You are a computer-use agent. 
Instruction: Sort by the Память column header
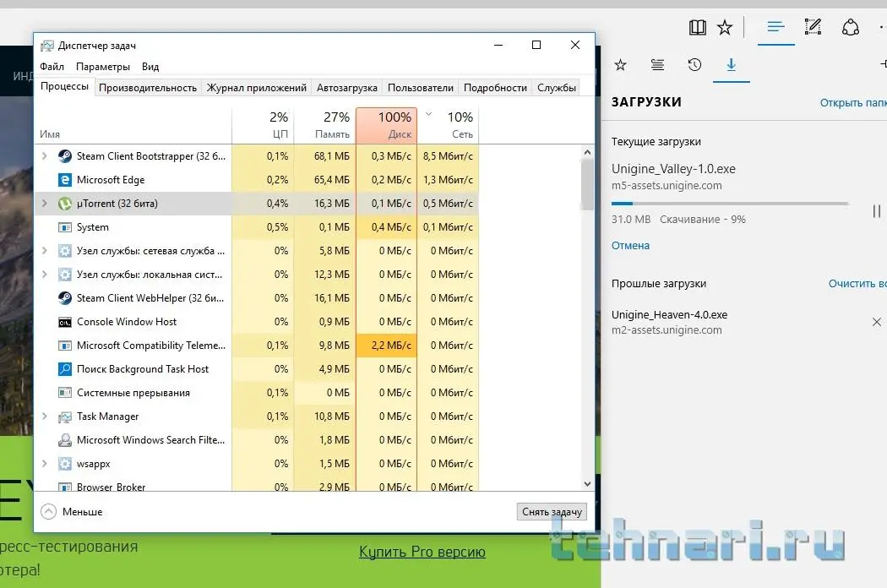coord(325,125)
